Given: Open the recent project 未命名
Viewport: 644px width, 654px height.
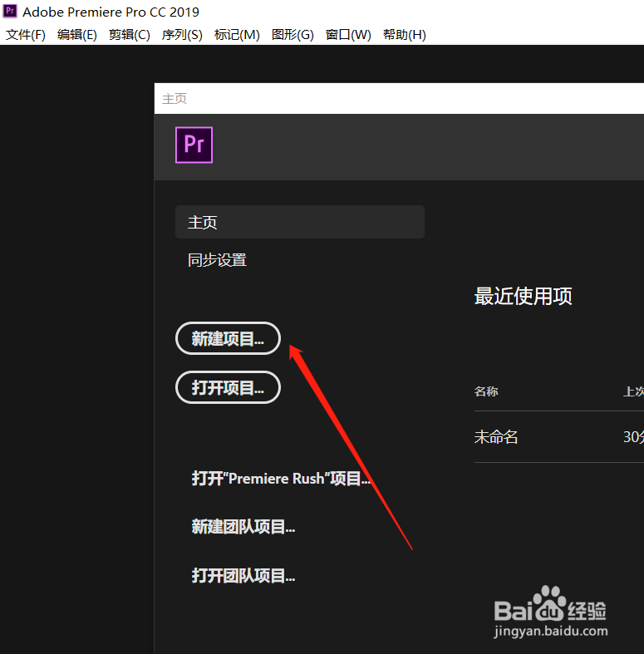Looking at the screenshot, I should click(496, 437).
